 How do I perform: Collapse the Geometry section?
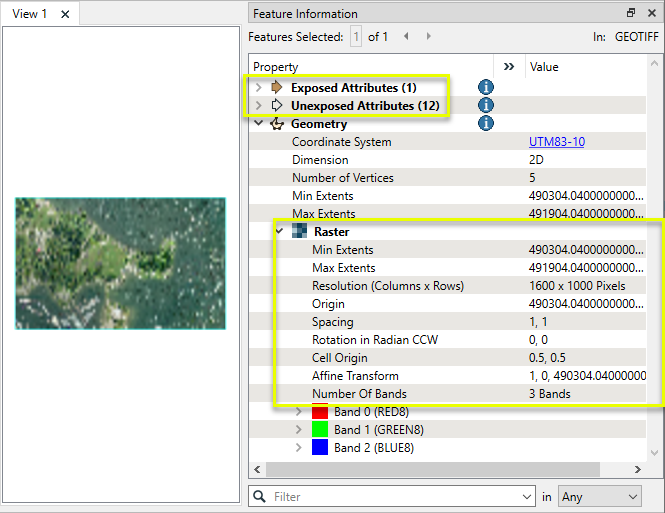pyautogui.click(x=259, y=124)
